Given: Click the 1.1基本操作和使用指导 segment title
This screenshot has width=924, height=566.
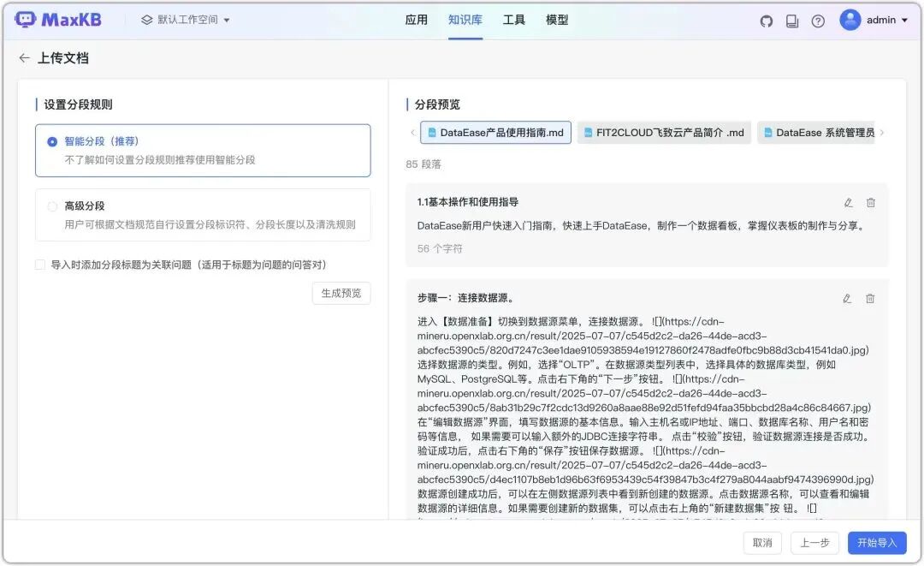Looking at the screenshot, I should [x=468, y=202].
